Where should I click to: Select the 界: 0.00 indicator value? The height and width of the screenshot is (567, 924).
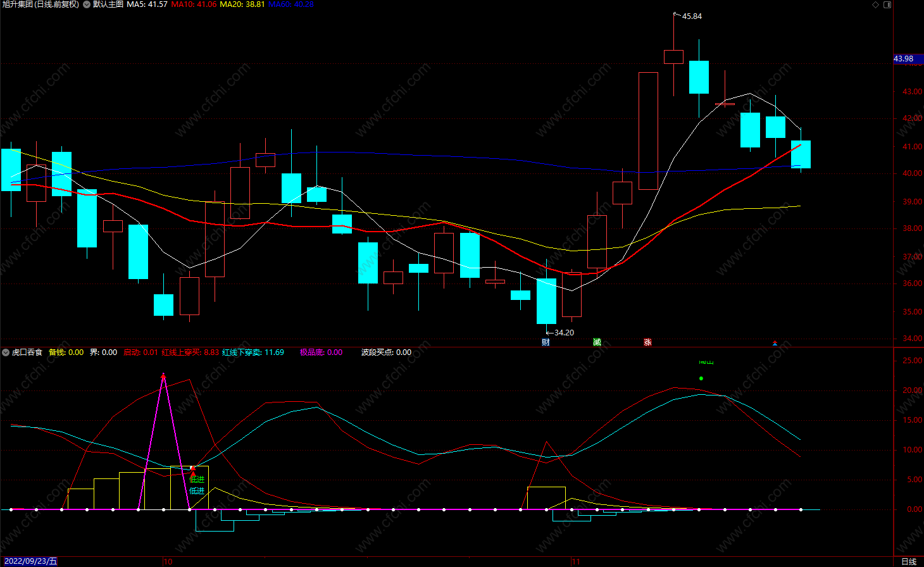click(103, 352)
